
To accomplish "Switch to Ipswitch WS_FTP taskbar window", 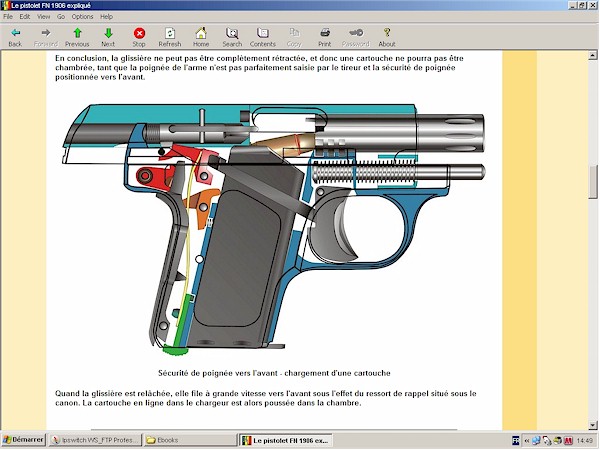I will tap(95, 440).
